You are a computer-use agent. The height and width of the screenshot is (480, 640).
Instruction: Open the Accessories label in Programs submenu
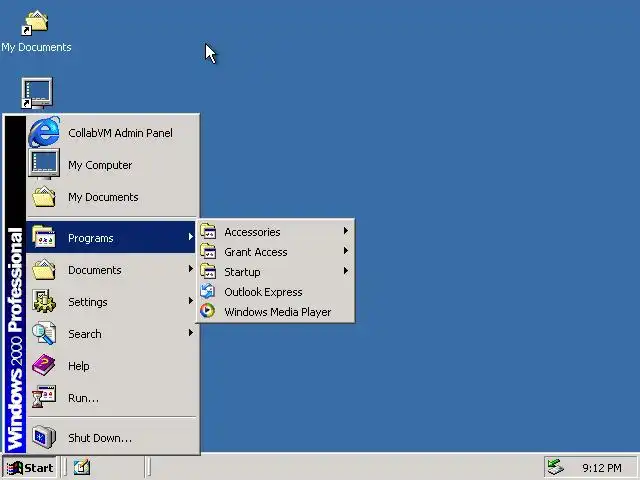252,232
